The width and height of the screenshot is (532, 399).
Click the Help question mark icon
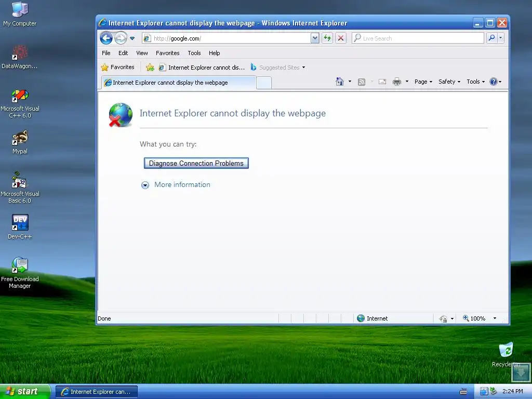(x=494, y=82)
